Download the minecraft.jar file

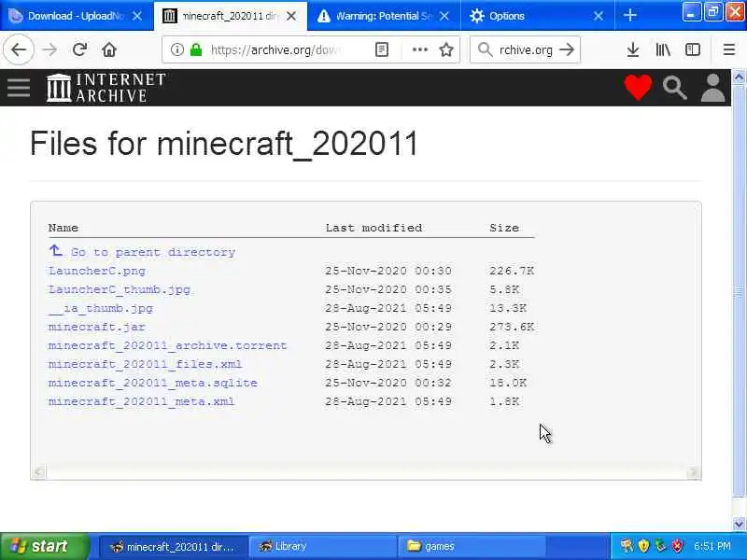tap(97, 327)
